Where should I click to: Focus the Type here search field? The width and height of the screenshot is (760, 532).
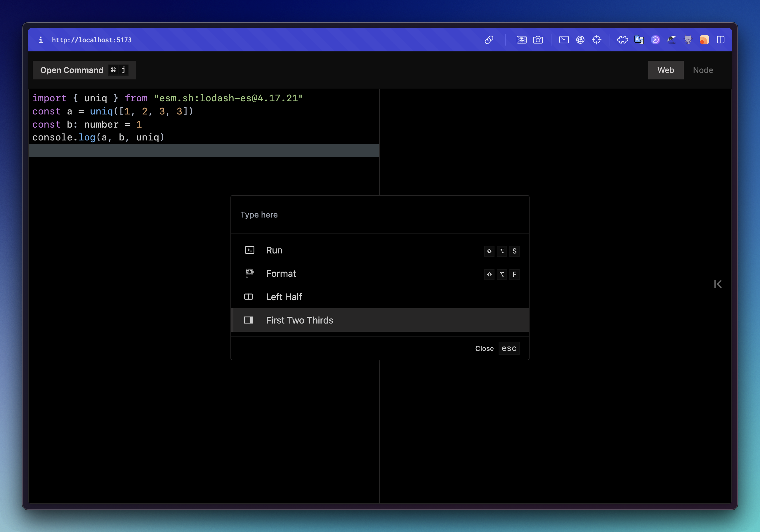[380, 215]
